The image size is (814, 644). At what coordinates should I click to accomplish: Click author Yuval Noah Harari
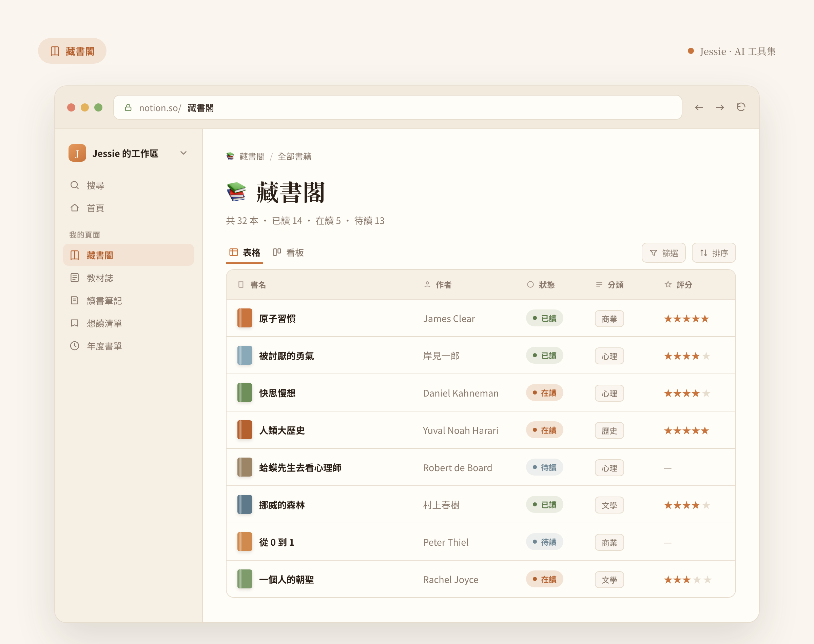click(461, 430)
